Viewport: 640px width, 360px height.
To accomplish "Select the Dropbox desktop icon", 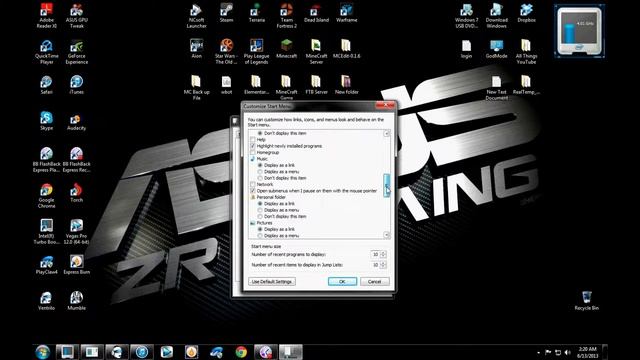I will [x=526, y=13].
